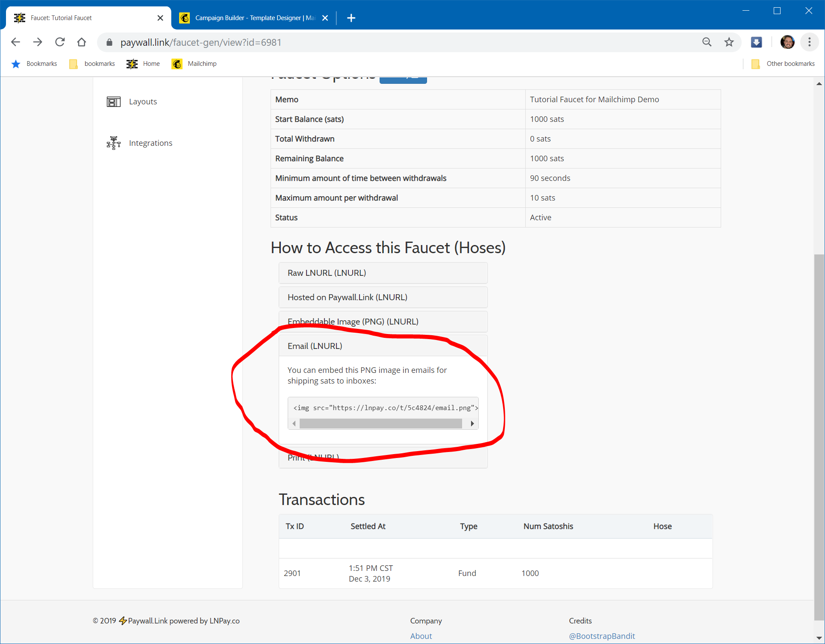Expand Embeddable Image (PNG) hose
The image size is (825, 644).
pyautogui.click(x=383, y=322)
